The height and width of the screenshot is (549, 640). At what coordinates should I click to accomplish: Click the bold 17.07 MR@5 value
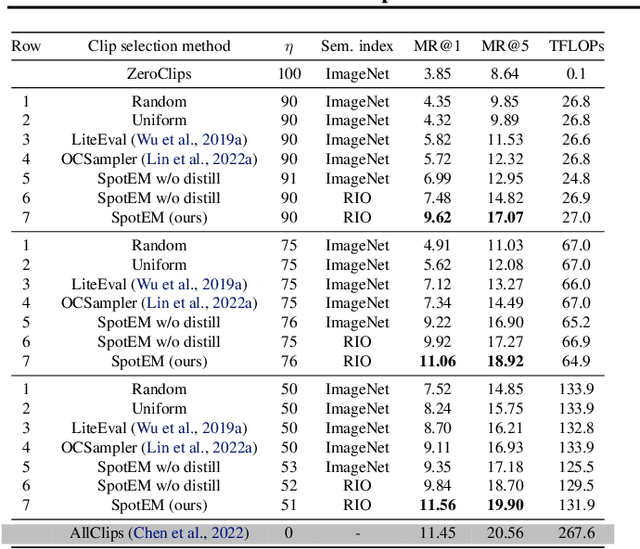click(x=505, y=217)
